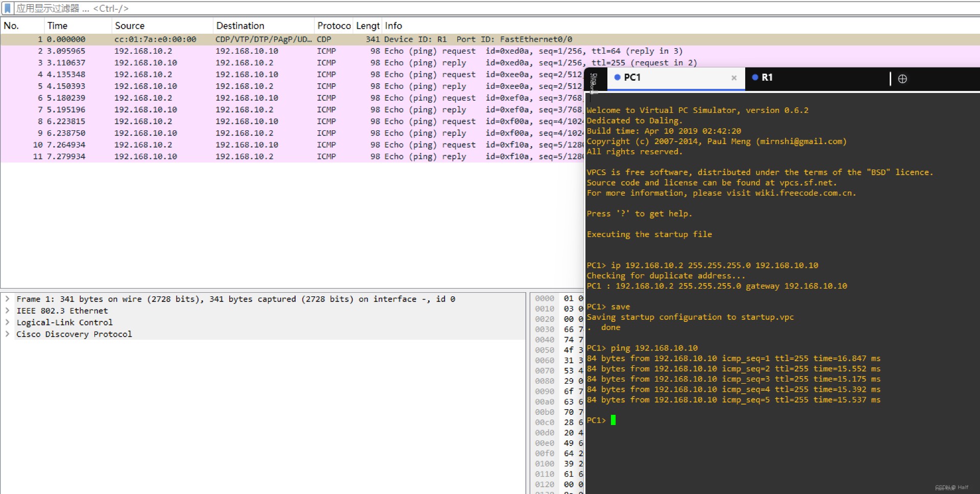Click hex offset 0000 in bytes pane

tap(545, 298)
